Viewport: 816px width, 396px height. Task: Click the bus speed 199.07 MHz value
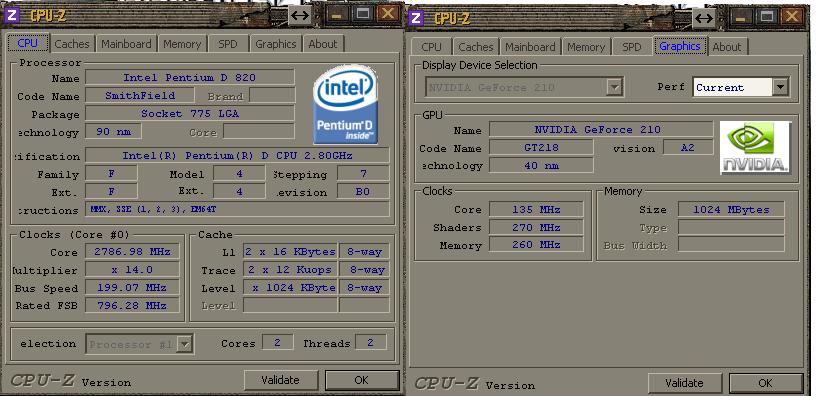133,288
